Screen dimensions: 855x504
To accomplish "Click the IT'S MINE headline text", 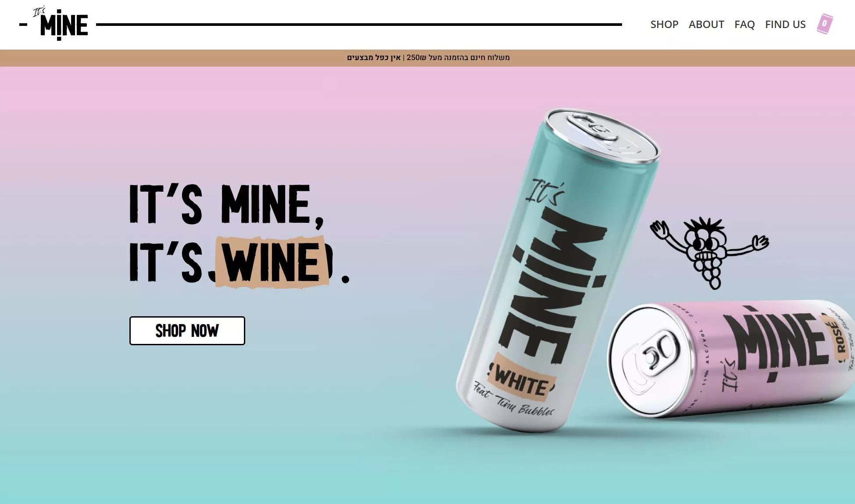I will [x=226, y=204].
